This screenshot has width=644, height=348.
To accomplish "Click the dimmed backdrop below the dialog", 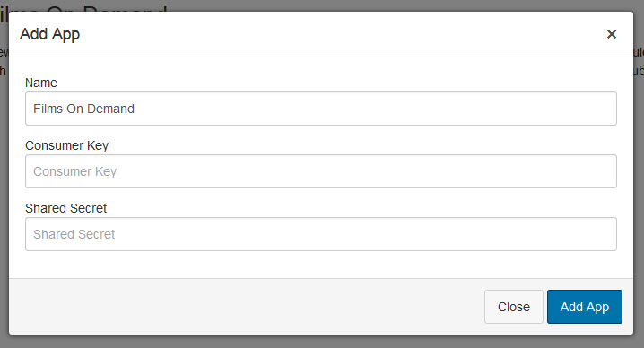I will point(322,342).
